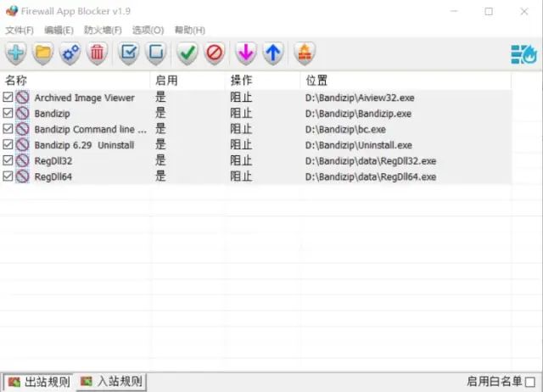Enable the 启用白名单 whitelist checkbox
This screenshot has height=392, width=543.
click(530, 382)
